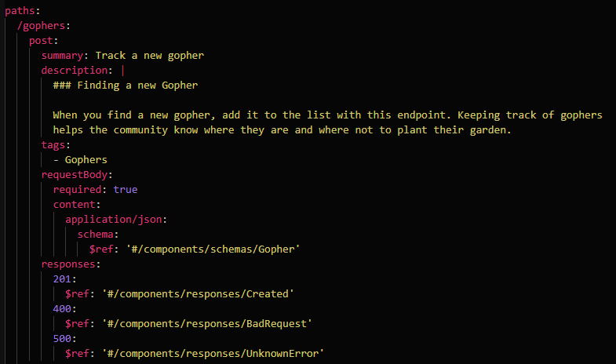Viewport: 616px width, 364px height.
Task: Click the 'paths' key on the first line
Action: (x=20, y=11)
